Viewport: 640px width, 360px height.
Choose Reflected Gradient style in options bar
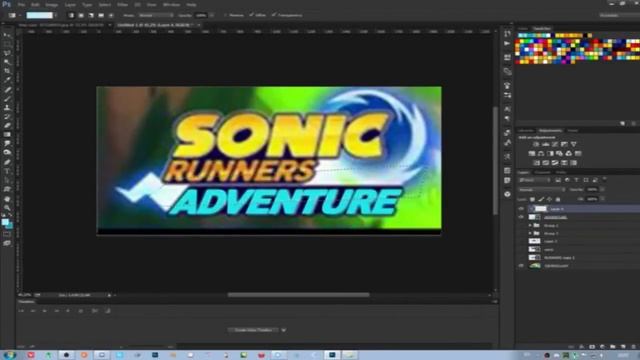(x=101, y=16)
